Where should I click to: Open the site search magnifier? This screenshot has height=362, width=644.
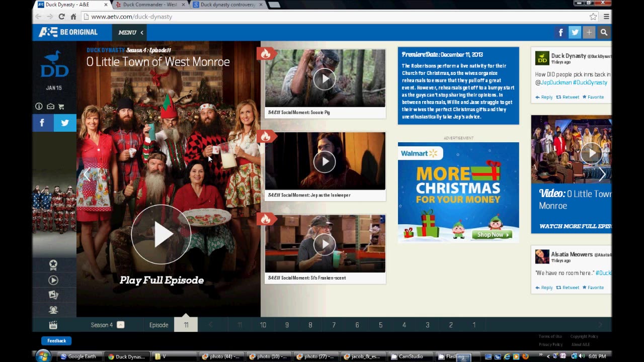[x=604, y=33]
